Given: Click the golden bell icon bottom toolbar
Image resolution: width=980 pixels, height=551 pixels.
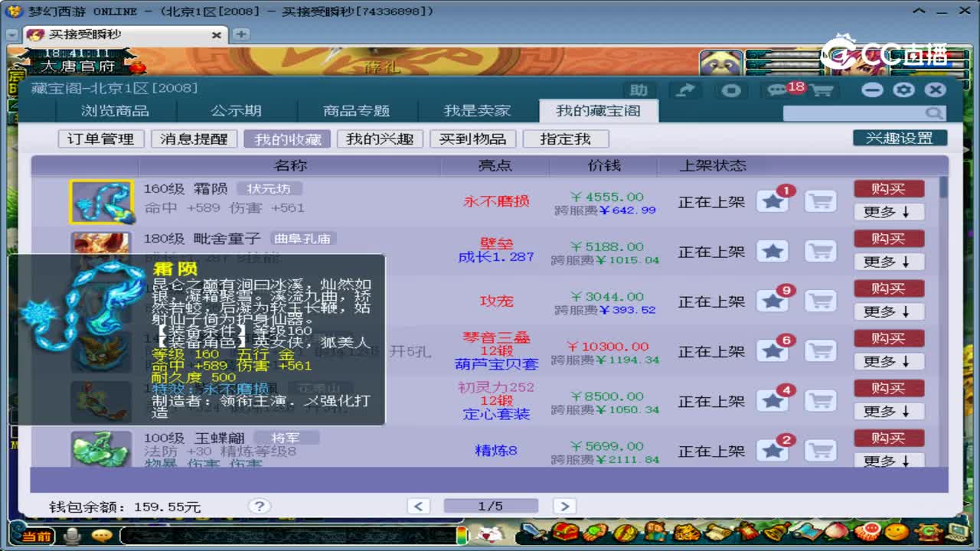Looking at the screenshot, I should pos(776,532).
